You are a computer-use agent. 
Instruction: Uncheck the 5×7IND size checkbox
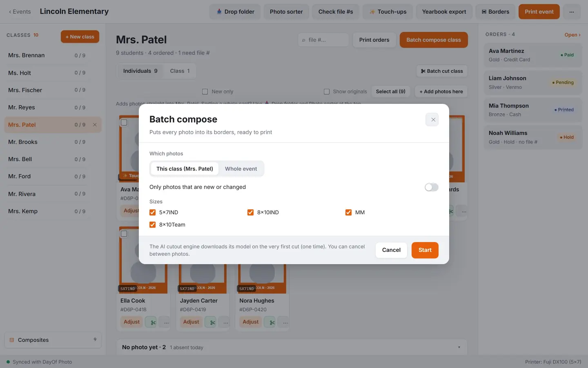tap(153, 212)
